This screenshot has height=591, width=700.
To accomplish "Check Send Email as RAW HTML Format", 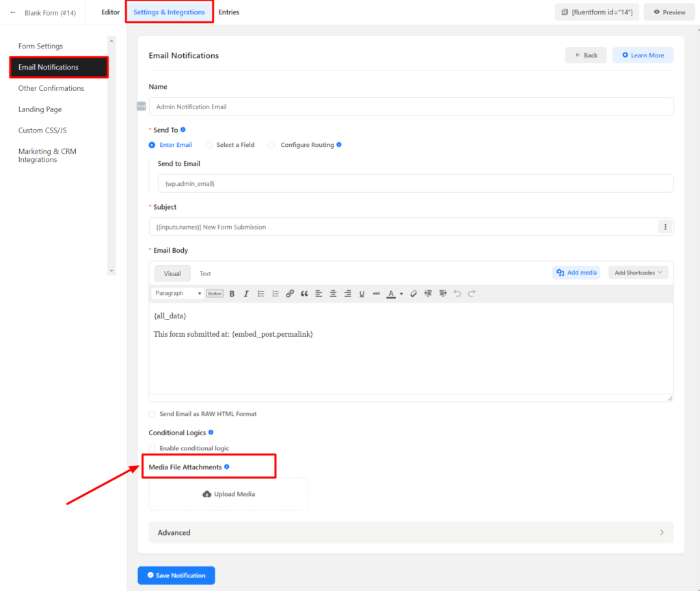I will coord(152,413).
